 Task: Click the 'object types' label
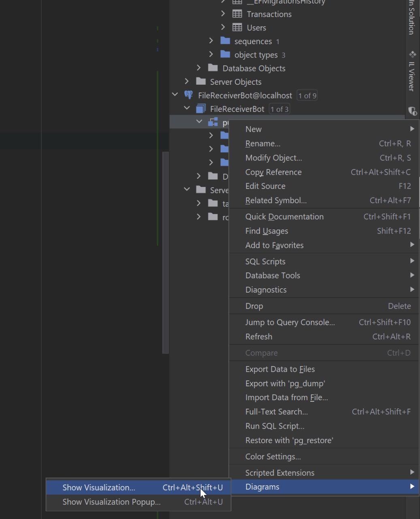tap(256, 55)
